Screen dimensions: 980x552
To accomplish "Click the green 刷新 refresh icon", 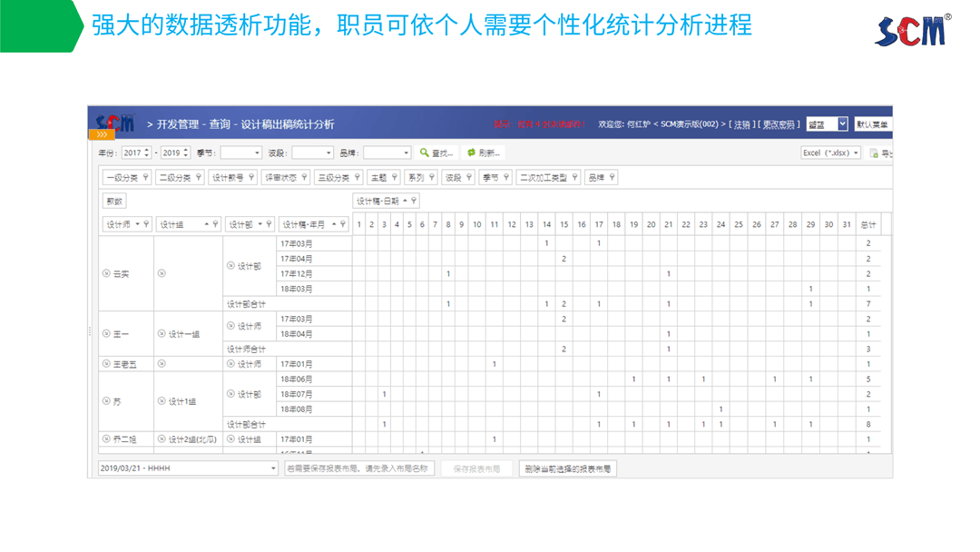I will (x=471, y=153).
